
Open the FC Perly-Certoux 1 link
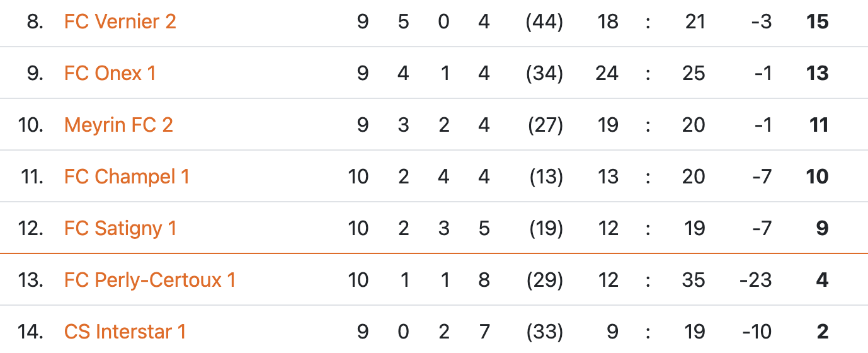click(150, 281)
